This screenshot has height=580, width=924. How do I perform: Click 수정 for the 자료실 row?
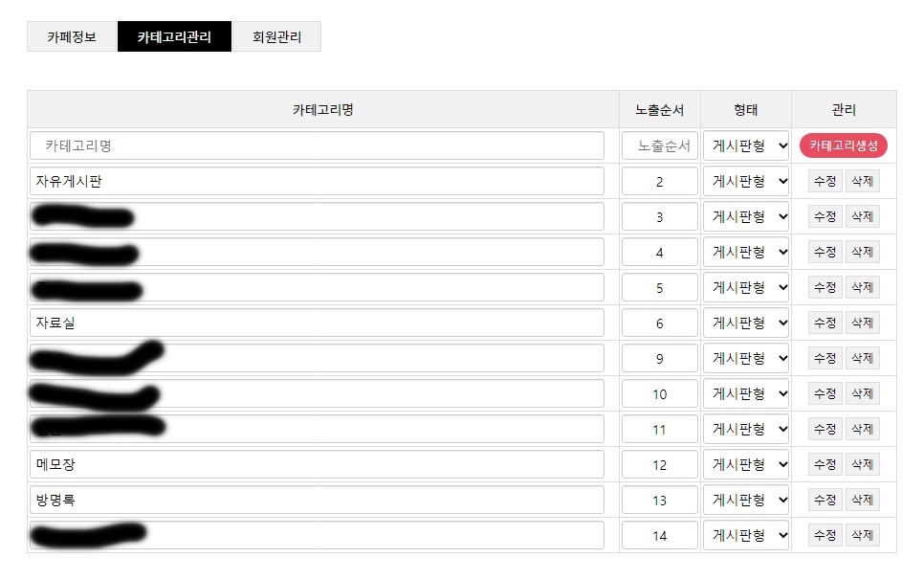pyautogui.click(x=825, y=323)
